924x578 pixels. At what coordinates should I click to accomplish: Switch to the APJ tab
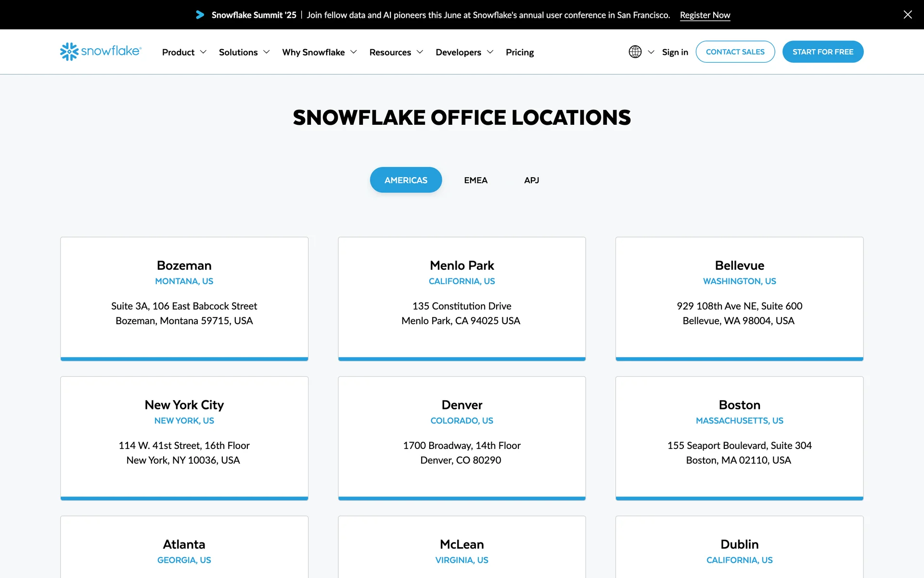click(x=531, y=180)
